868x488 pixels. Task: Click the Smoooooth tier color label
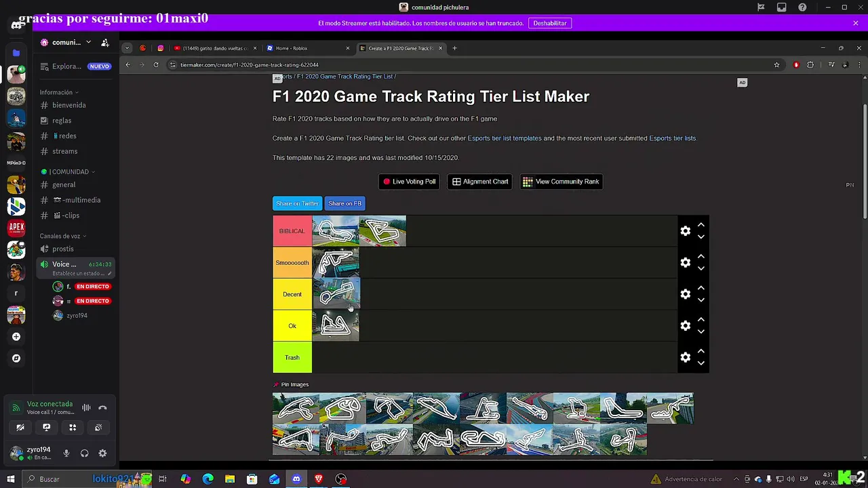(x=292, y=263)
